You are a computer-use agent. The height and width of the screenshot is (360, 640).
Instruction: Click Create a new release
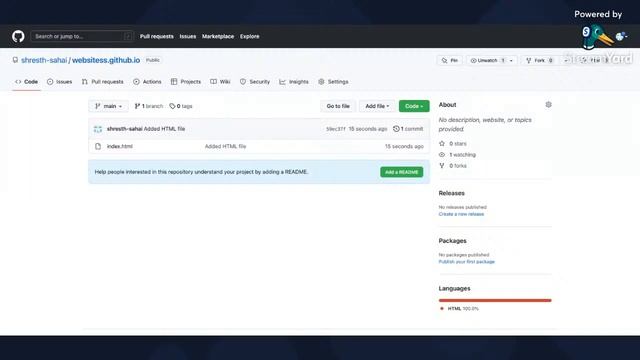click(461, 214)
